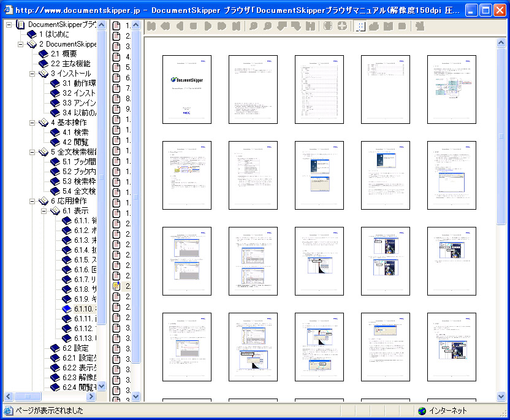Click the double-right fast-forward toolbar icon
510x420 pixels.
(x=222, y=26)
